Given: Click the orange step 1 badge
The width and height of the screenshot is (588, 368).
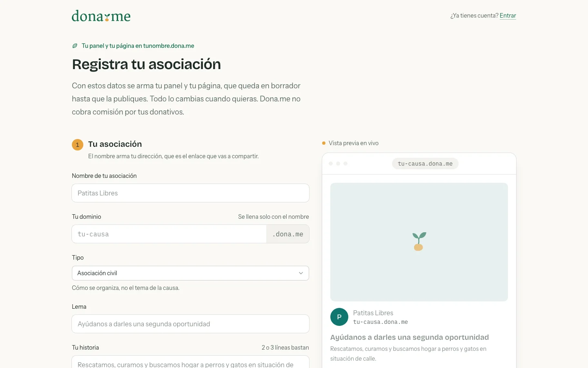Looking at the screenshot, I should pyautogui.click(x=78, y=145).
